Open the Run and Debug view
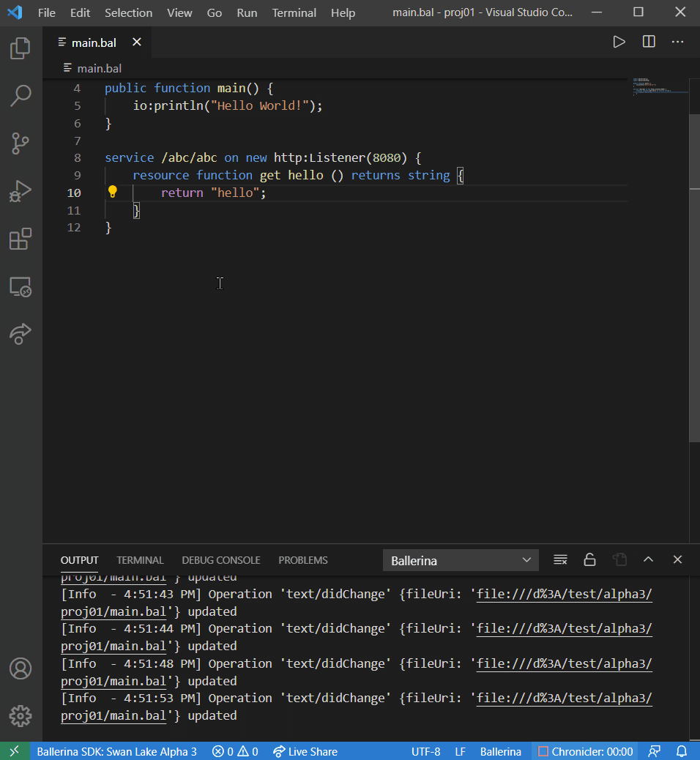 tap(21, 191)
